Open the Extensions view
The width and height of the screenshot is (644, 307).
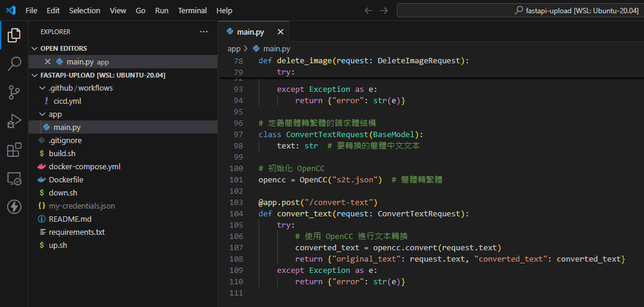pos(14,150)
